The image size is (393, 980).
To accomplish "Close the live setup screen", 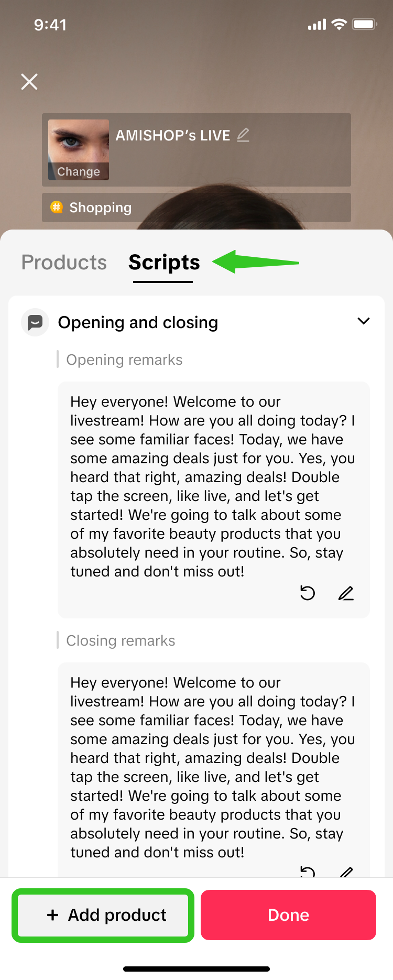I will [x=29, y=82].
